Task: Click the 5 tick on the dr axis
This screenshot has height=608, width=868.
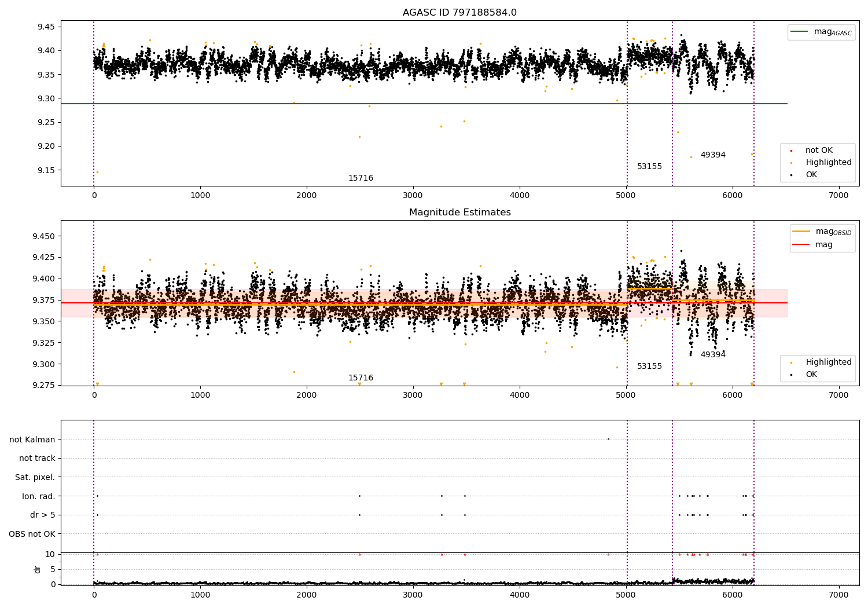Action: click(x=53, y=569)
